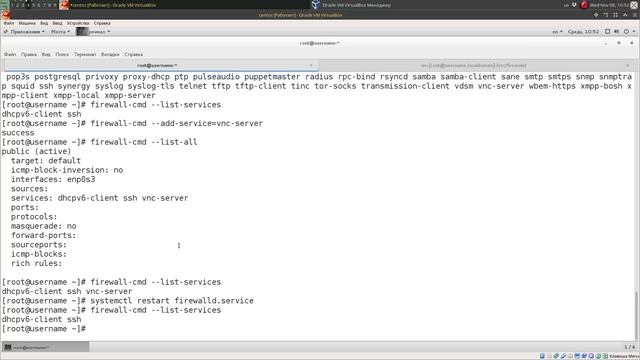Click host top-right corner panel icon
This screenshot has height=360, width=640.
pyautogui.click(x=634, y=5)
